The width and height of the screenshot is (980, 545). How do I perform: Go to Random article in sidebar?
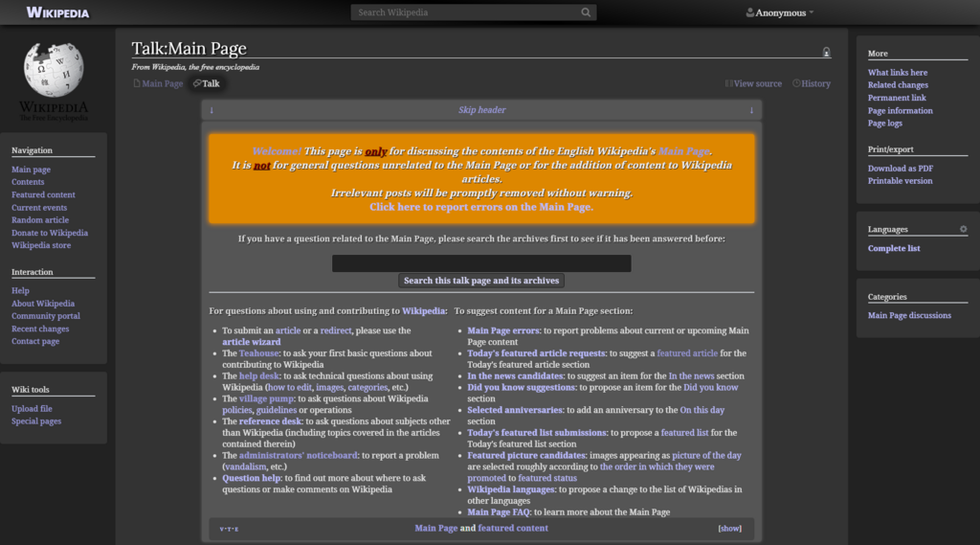pos(40,220)
